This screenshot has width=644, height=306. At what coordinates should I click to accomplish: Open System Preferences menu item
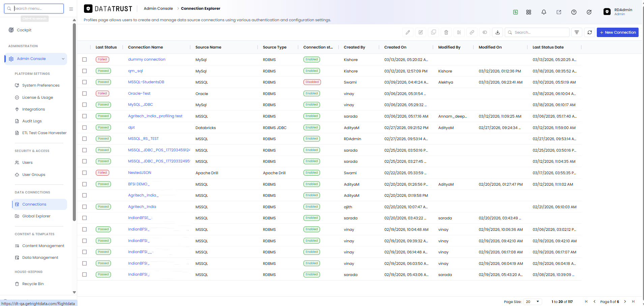pos(41,85)
